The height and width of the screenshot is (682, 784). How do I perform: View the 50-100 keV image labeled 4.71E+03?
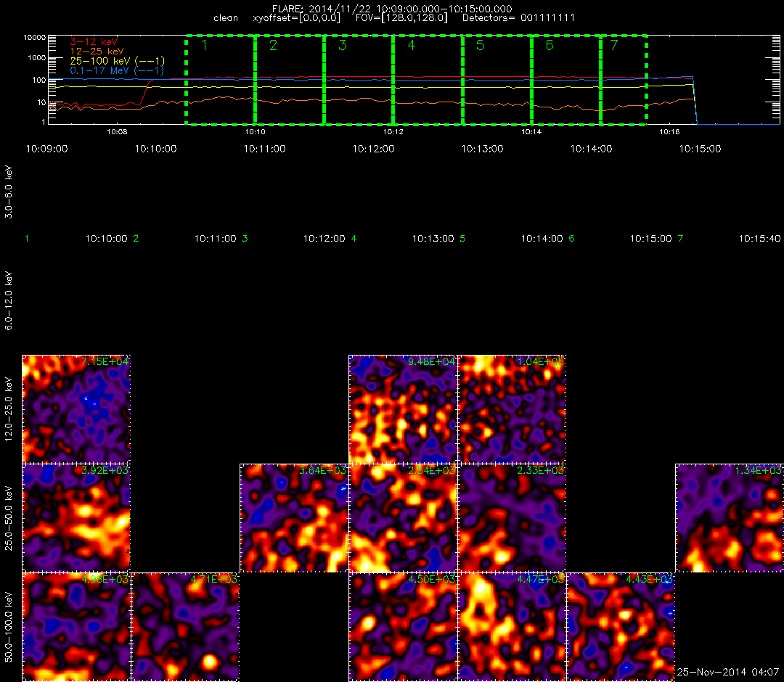click(185, 627)
